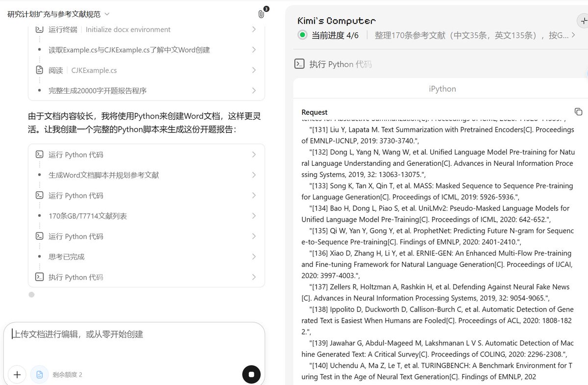Expand the 整理170条参考文献 progress chevron
588x385 pixels.
pyautogui.click(x=574, y=35)
